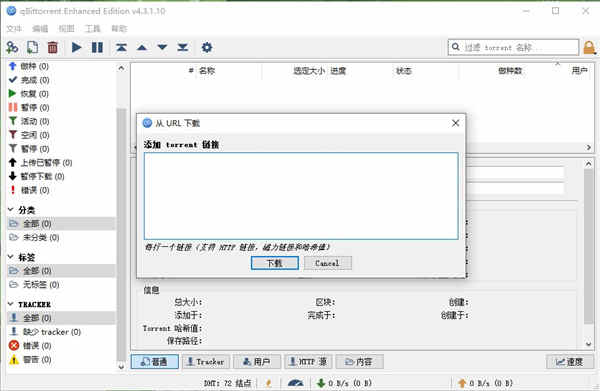Select 全部 (0) under the 标签 section
Image resolution: width=600 pixels, height=391 pixels.
click(x=61, y=271)
